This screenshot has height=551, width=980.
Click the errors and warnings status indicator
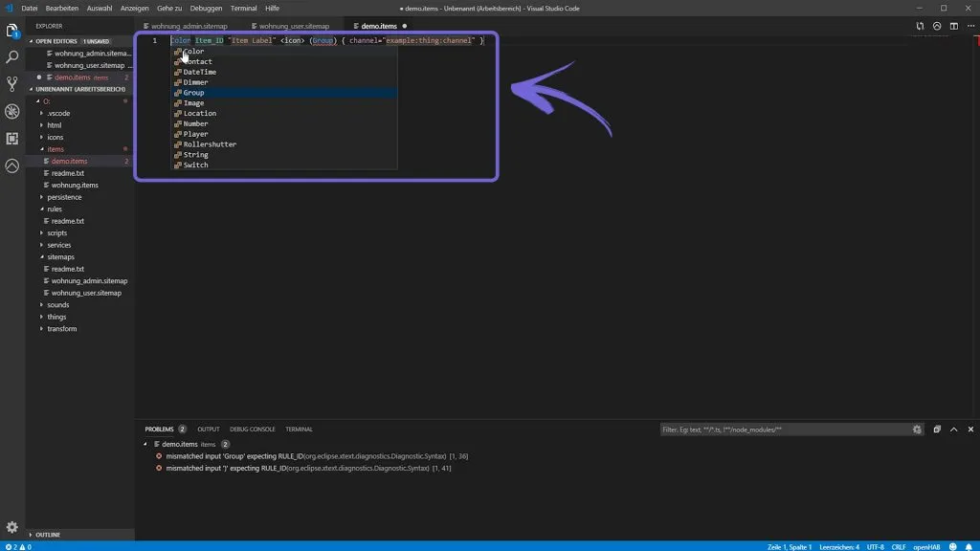tap(18, 546)
